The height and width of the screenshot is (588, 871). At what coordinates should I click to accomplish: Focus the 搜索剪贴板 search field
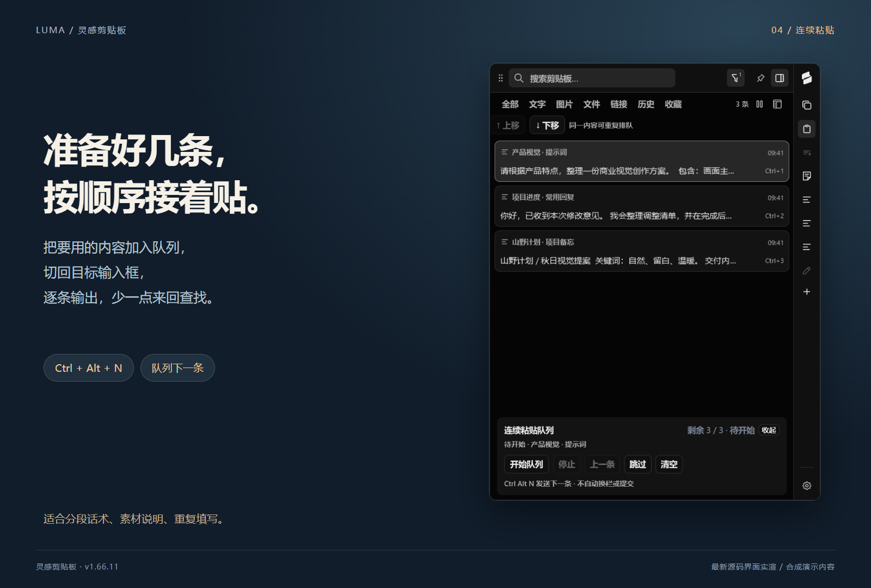click(592, 78)
